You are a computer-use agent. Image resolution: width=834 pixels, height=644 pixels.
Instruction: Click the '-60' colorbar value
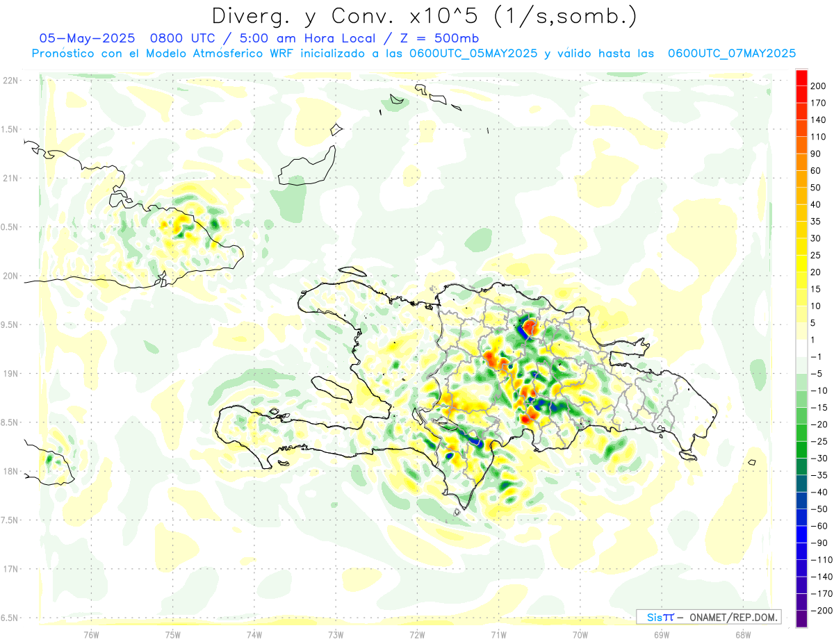(818, 526)
